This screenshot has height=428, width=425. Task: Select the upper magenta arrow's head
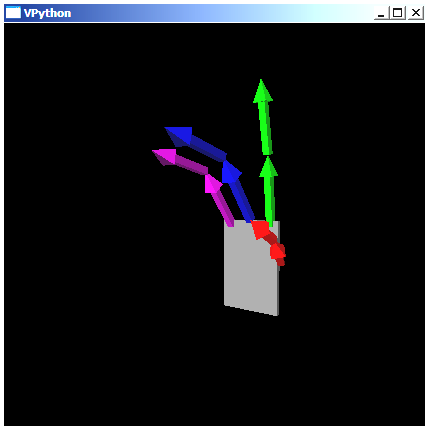coord(165,157)
